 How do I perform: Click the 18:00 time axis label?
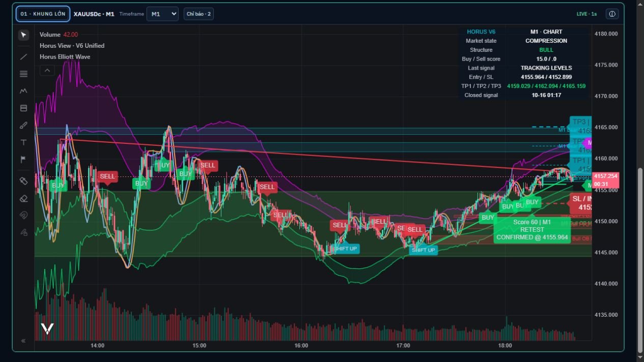point(505,346)
